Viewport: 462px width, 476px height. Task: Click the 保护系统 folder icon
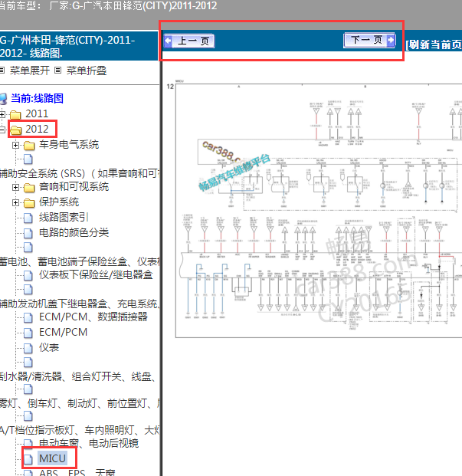[x=29, y=203]
